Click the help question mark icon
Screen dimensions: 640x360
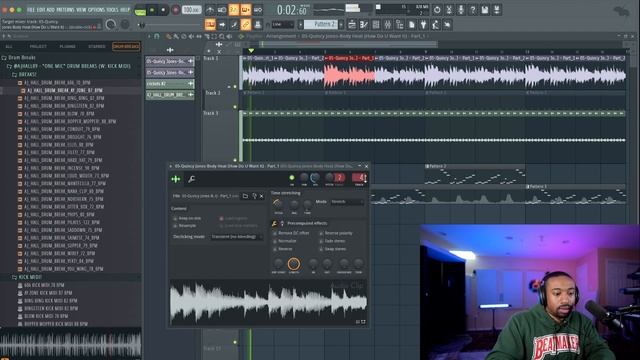[473, 9]
